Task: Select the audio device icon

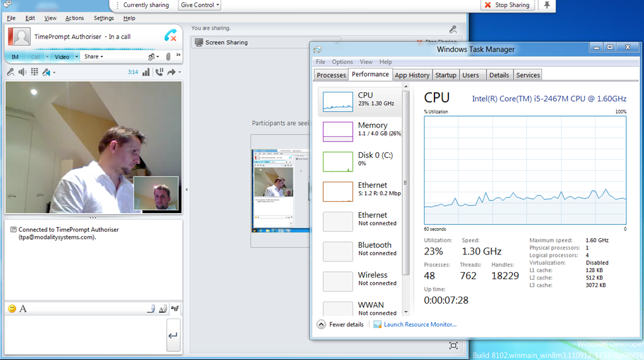Action: tap(46, 72)
